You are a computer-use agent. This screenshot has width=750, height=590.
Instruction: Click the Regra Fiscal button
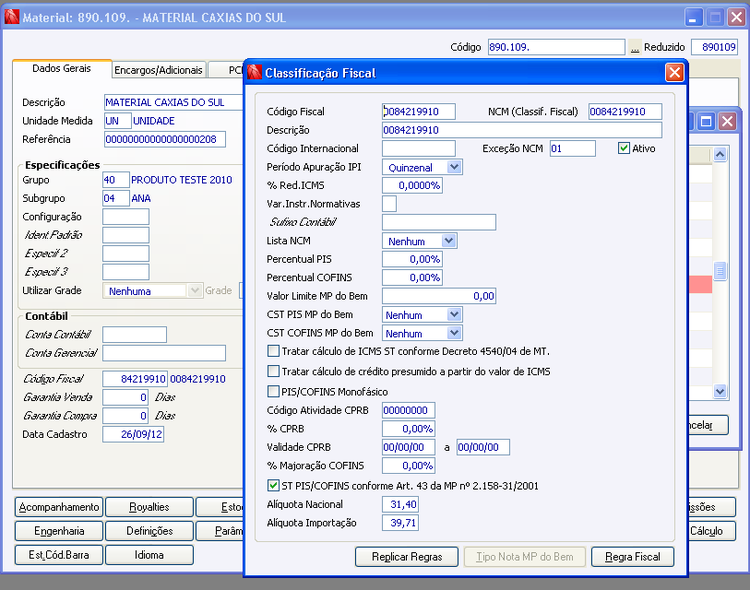[x=633, y=557]
